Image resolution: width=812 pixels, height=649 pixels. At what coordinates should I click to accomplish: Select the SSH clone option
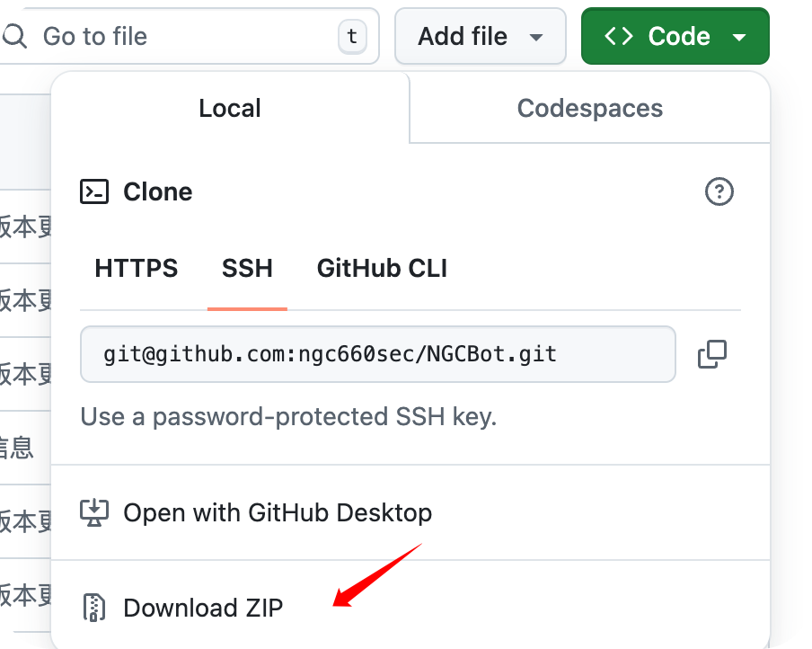pos(247,269)
